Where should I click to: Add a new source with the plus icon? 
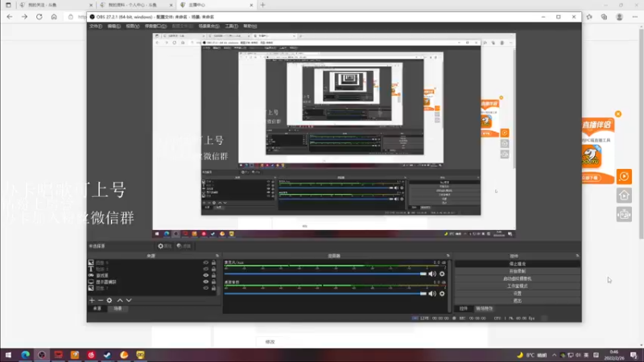(x=92, y=300)
